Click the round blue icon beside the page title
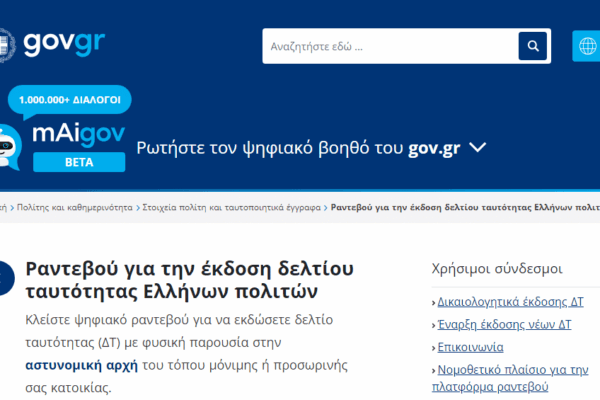This screenshot has width=600, height=400. pyautogui.click(x=6, y=279)
